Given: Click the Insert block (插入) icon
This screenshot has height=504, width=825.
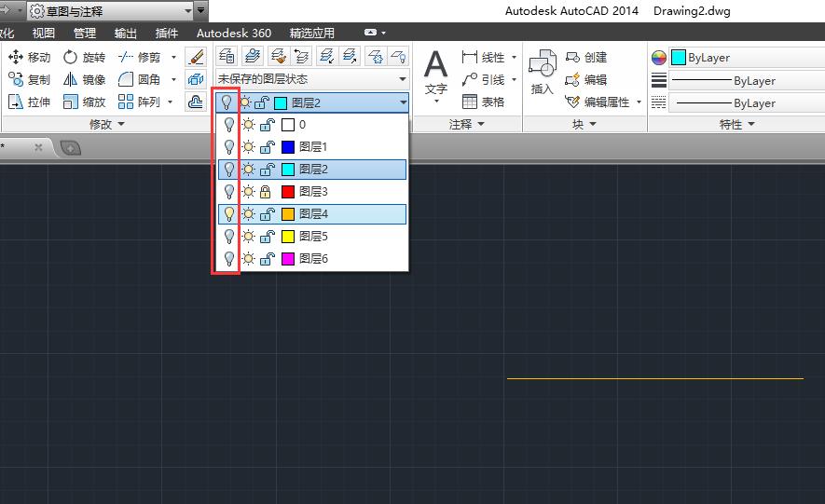Looking at the screenshot, I should pos(543,73).
